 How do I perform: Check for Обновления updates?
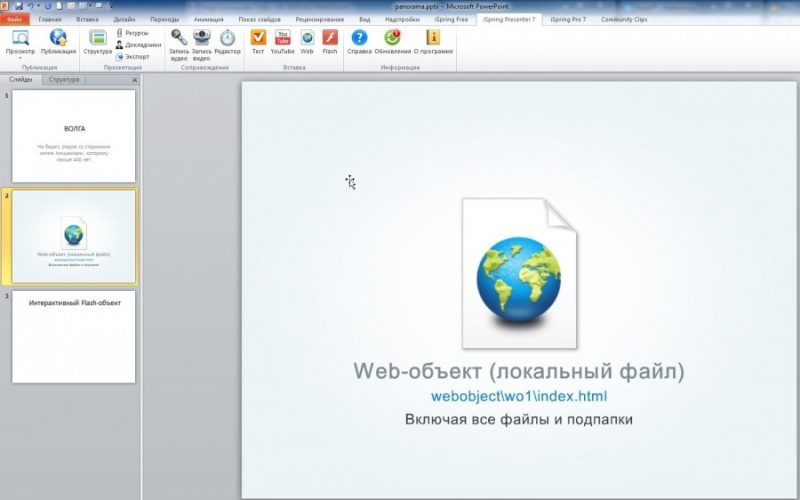click(x=392, y=42)
